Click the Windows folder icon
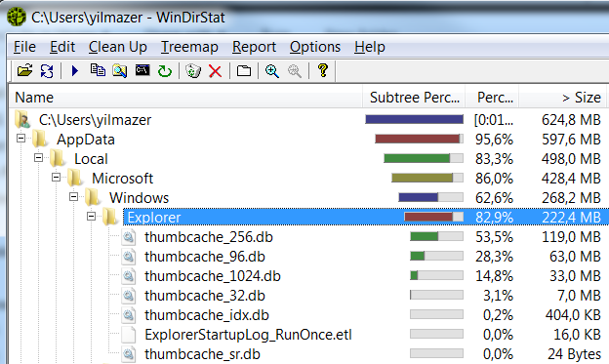Image resolution: width=609 pixels, height=364 pixels. [x=93, y=197]
